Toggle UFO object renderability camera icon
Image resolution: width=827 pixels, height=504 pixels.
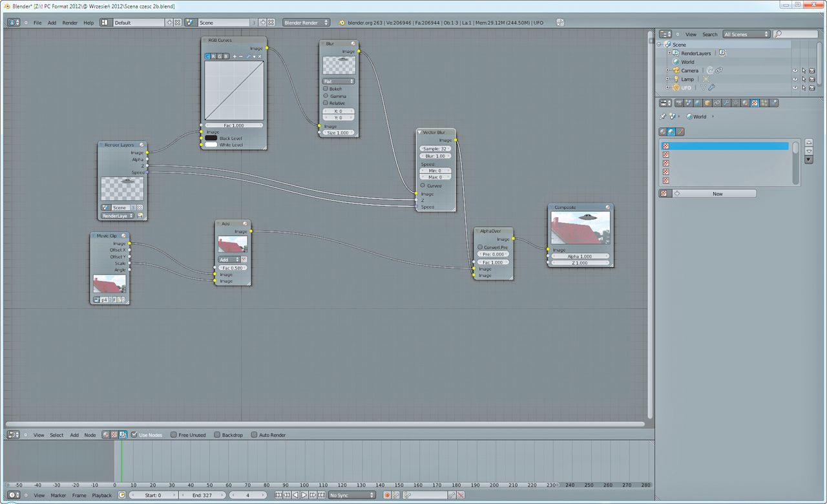[812, 87]
